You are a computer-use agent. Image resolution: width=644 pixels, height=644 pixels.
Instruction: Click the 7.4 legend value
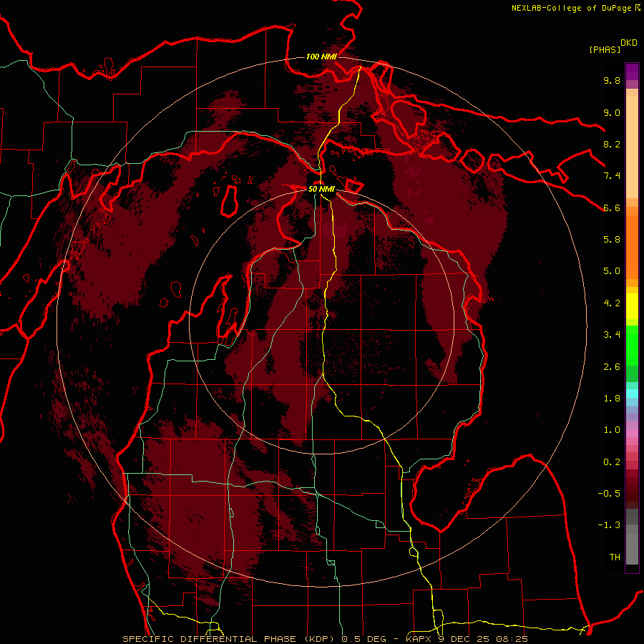tap(612, 176)
